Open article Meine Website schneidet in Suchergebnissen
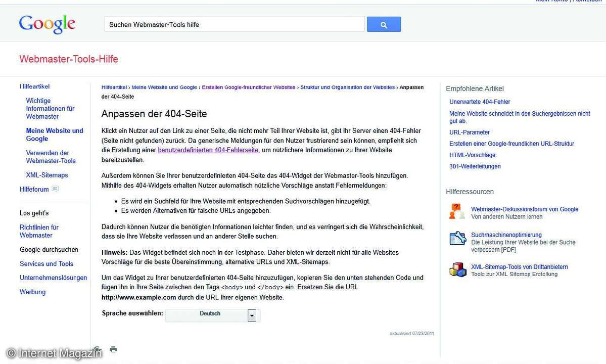 tap(520, 117)
